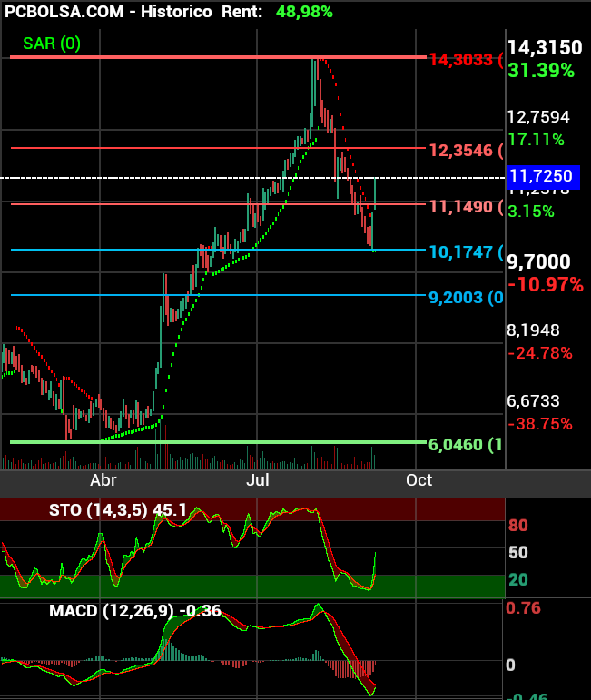Click the PCBOLSA.COM Historico title
This screenshot has height=700, width=591.
108,12
